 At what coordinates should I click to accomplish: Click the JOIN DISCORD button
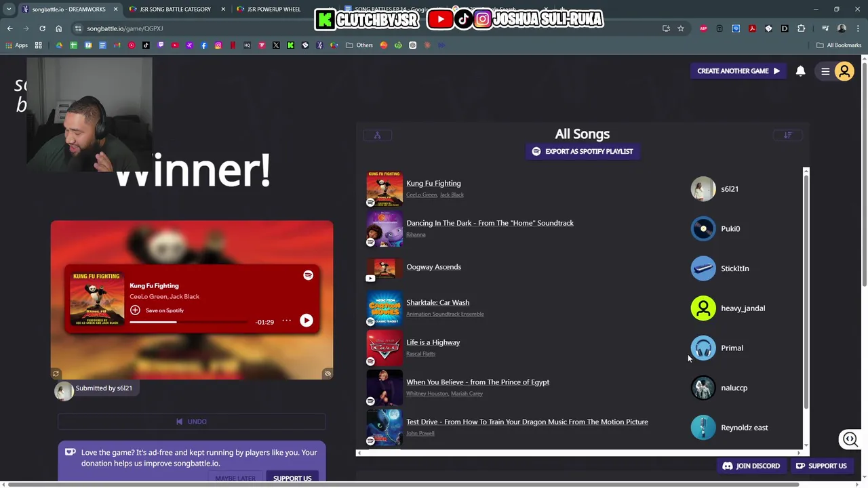[751, 466]
